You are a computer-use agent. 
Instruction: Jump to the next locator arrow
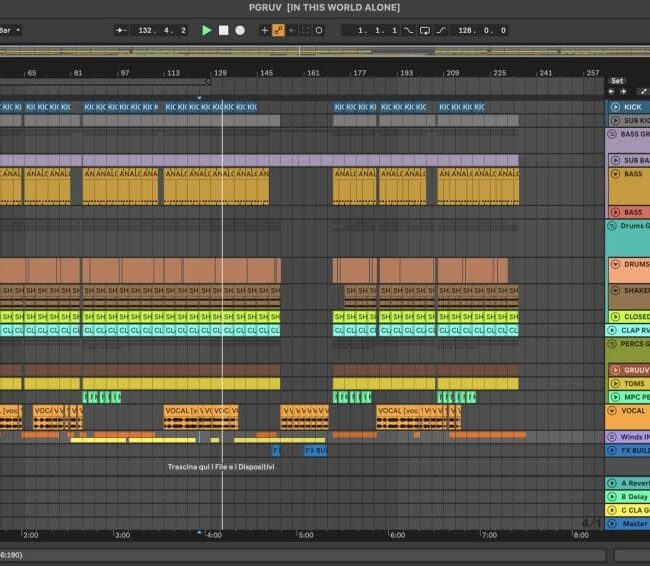click(623, 91)
